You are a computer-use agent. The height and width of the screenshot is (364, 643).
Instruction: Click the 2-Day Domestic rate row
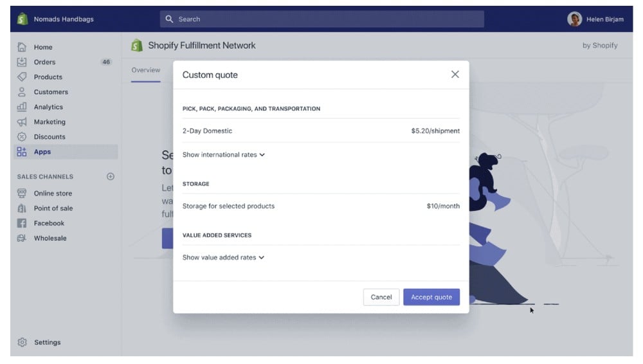point(321,131)
